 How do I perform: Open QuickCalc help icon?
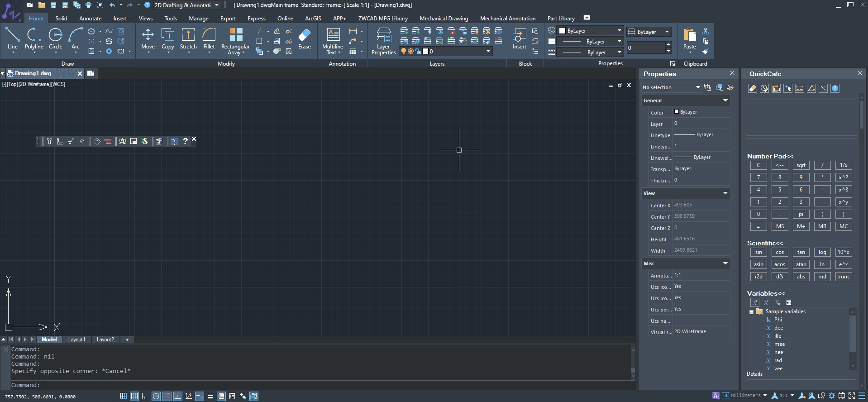(x=835, y=88)
